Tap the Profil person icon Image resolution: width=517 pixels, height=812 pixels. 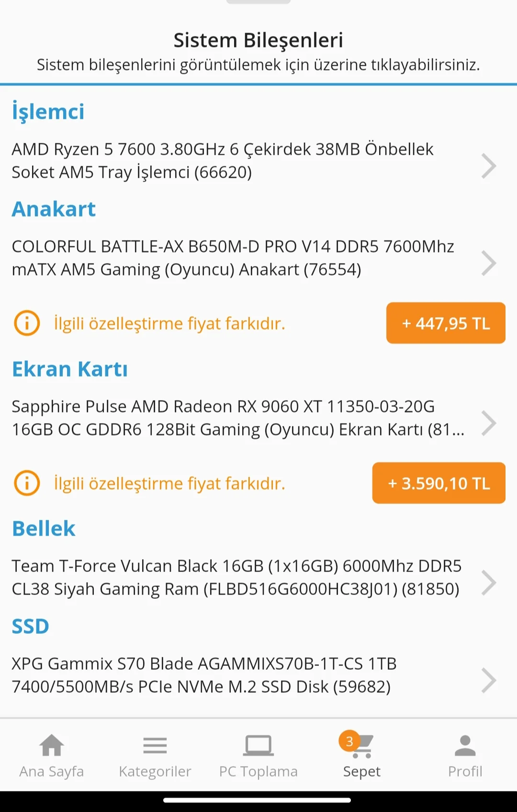pyautogui.click(x=465, y=745)
